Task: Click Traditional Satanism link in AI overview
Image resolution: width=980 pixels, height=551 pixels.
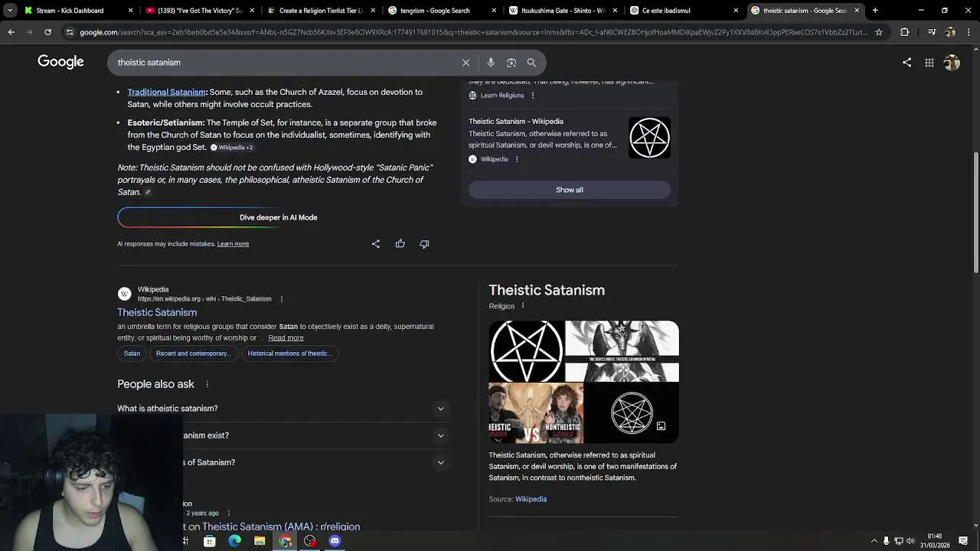Action: pos(166,92)
